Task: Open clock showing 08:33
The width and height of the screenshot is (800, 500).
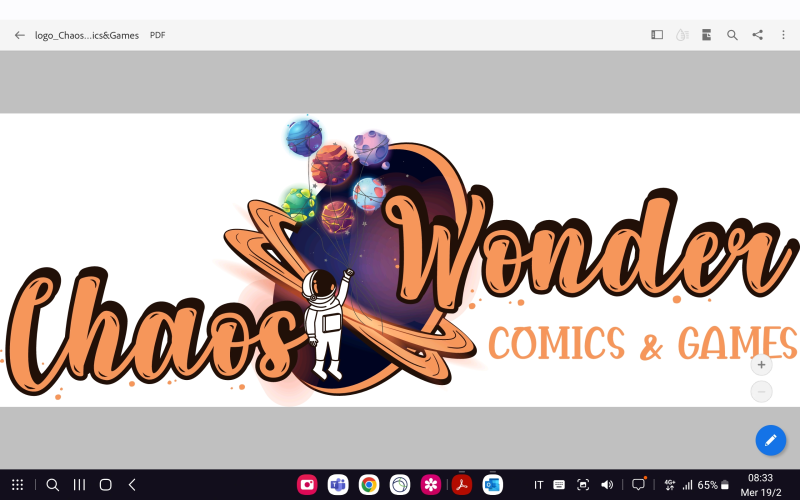Action: coord(760,478)
